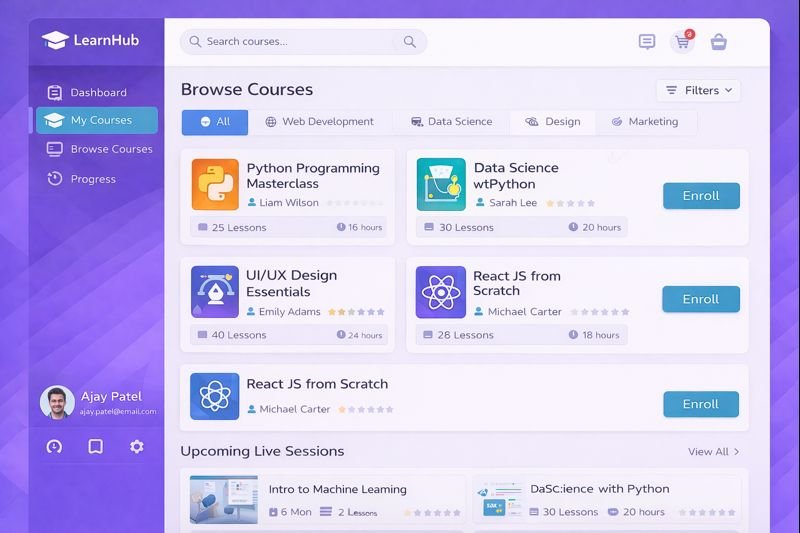Screen dimensions: 800x533
Task: Click the chat messages icon in header
Action: (x=647, y=42)
